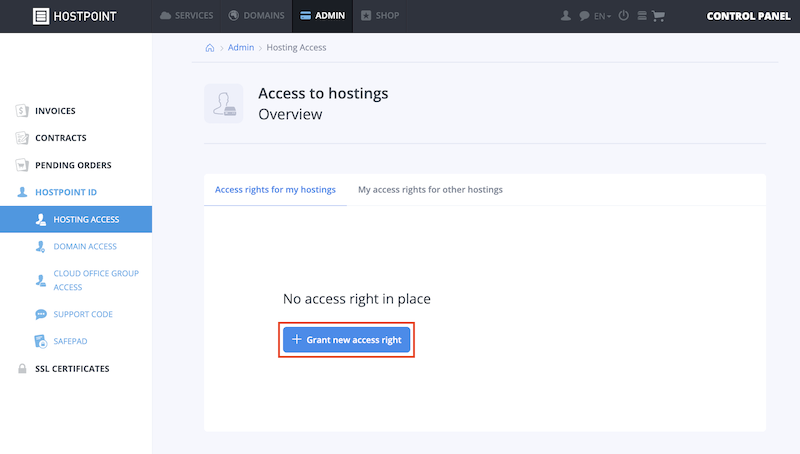The image size is (800, 454).
Task: Open the Domains menu
Action: [x=257, y=16]
